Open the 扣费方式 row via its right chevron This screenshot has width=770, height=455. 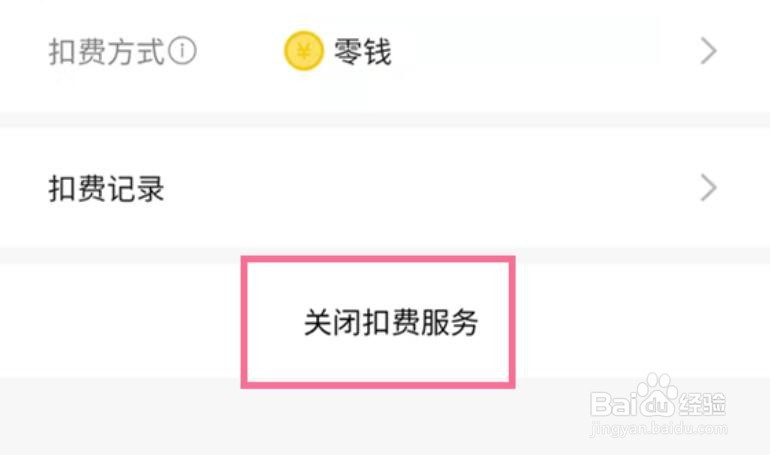point(708,51)
